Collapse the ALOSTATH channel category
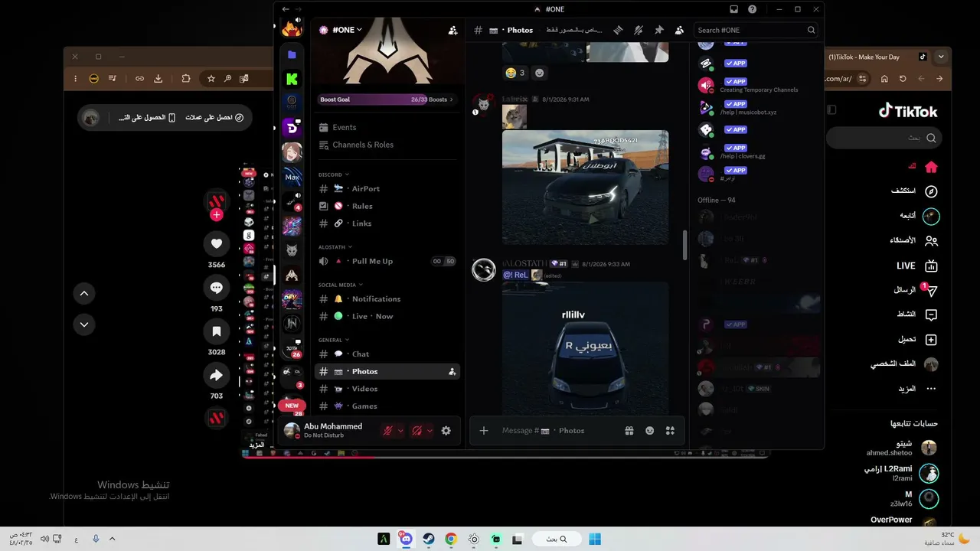The width and height of the screenshot is (980, 551). 335,247
